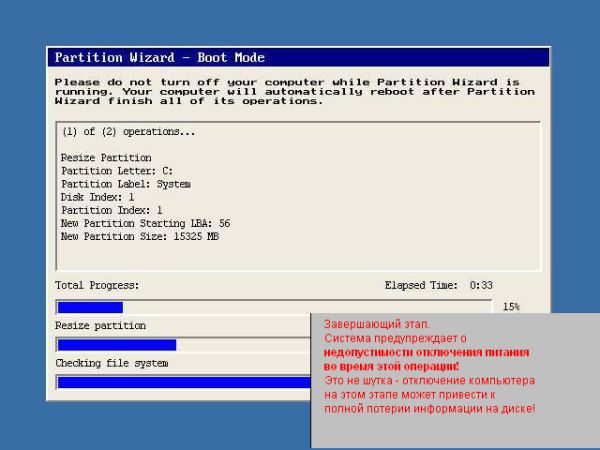600x450 pixels.
Task: Click the 15% progress percentage
Action: coord(511,307)
